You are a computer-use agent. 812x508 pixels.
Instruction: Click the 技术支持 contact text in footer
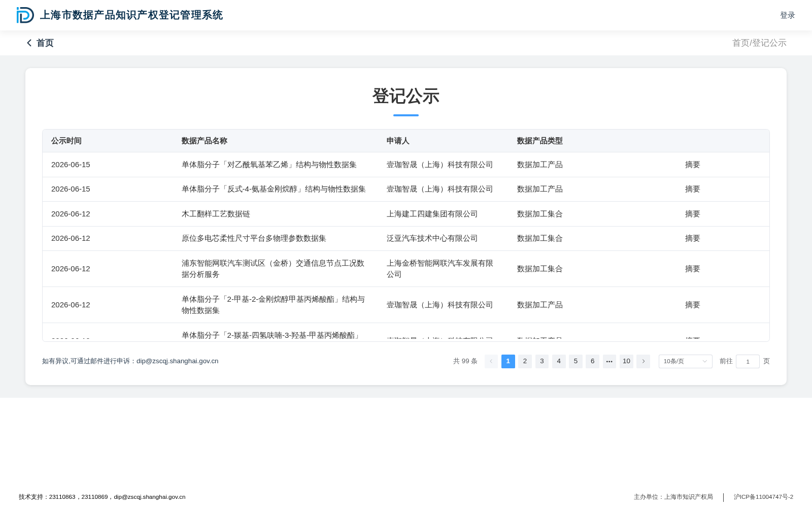102,497
